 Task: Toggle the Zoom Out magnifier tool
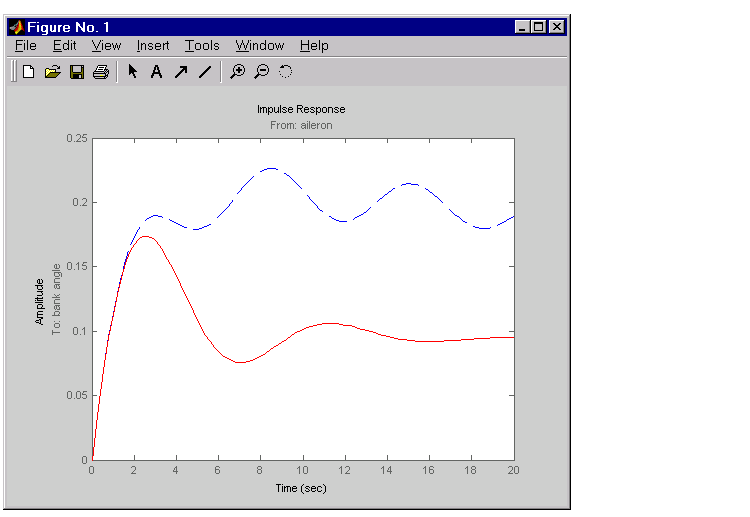[261, 72]
